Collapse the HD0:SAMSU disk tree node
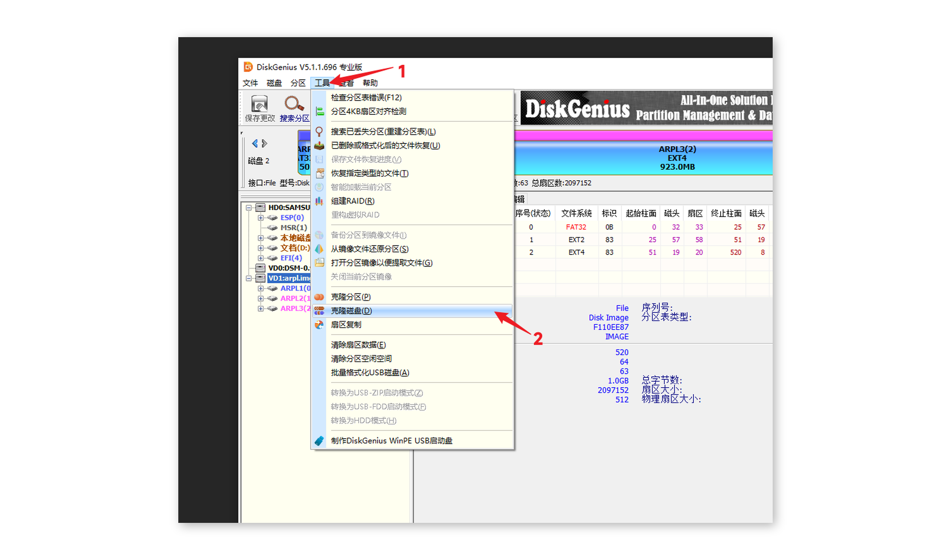The image size is (951, 560). (249, 208)
